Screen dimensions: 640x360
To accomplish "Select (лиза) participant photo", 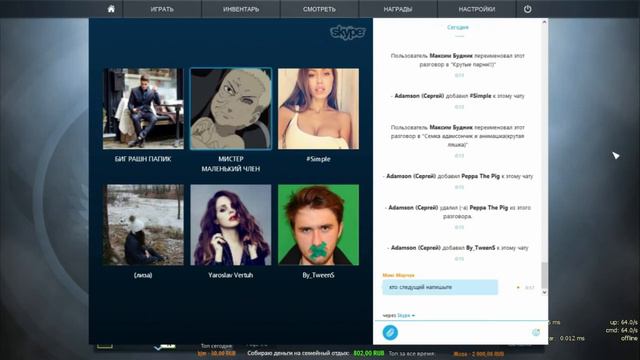I will pos(143,225).
